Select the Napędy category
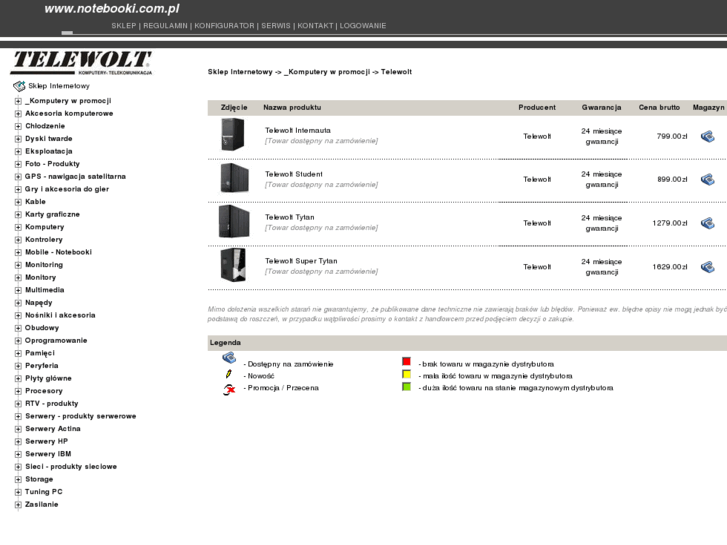The image size is (727, 545). 38,302
